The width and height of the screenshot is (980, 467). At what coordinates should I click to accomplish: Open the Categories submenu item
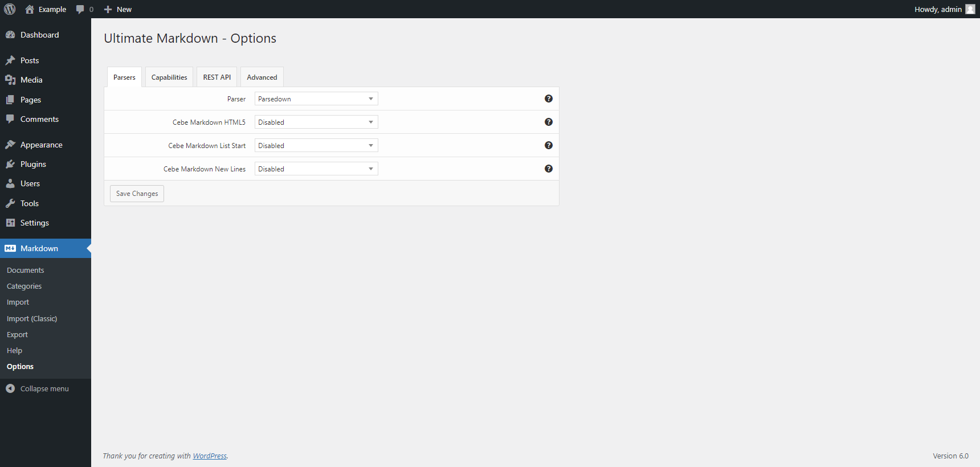[24, 286]
